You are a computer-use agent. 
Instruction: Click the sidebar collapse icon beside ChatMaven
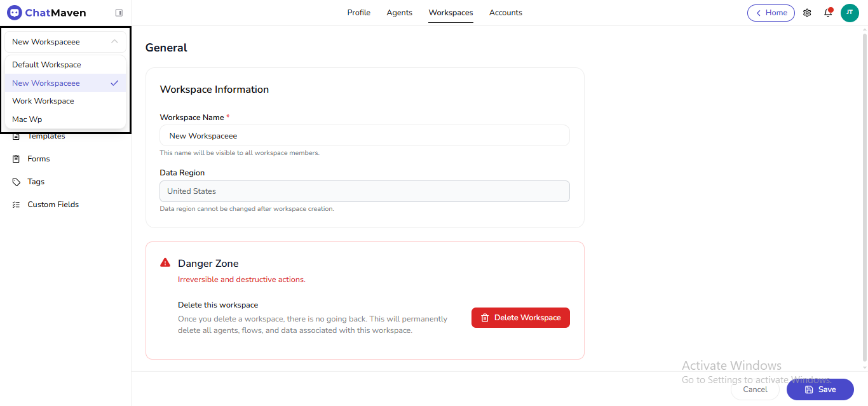click(118, 12)
